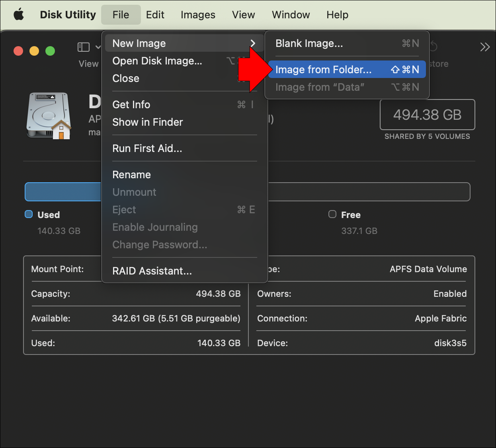The width and height of the screenshot is (496, 448).
Task: Click the 494.38 GB capacity box
Action: tap(427, 115)
